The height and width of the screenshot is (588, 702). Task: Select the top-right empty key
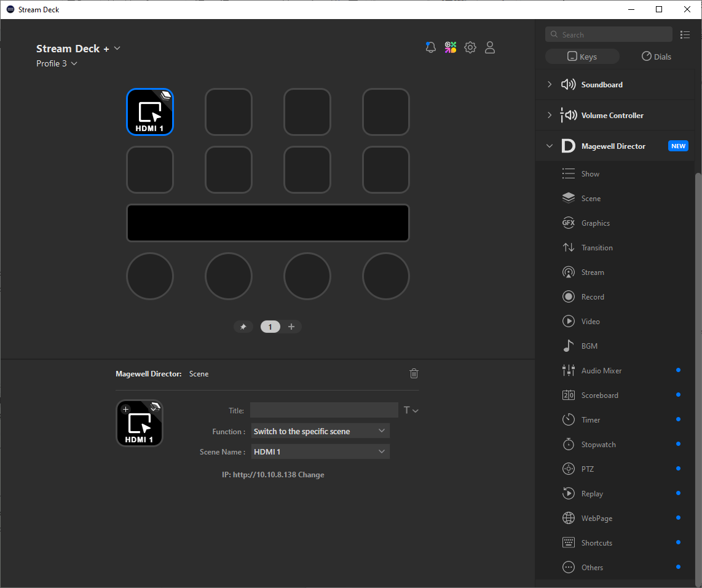[x=386, y=112]
